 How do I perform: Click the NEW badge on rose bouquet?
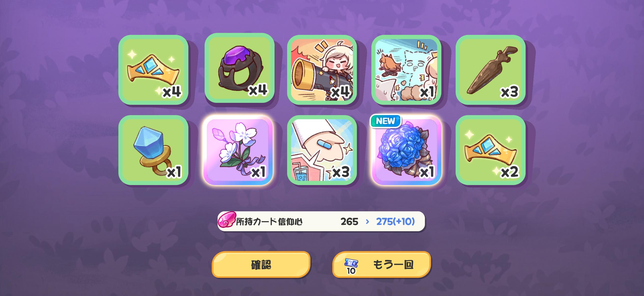(x=385, y=121)
